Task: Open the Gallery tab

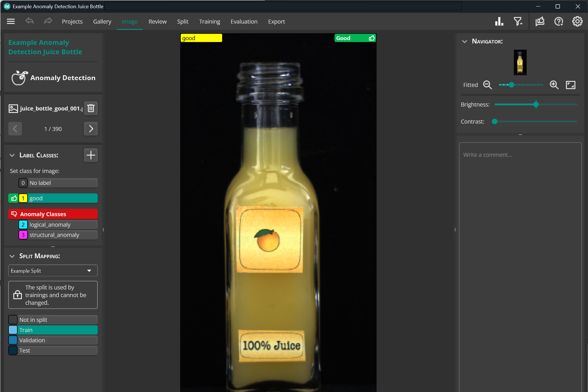Action: [102, 21]
